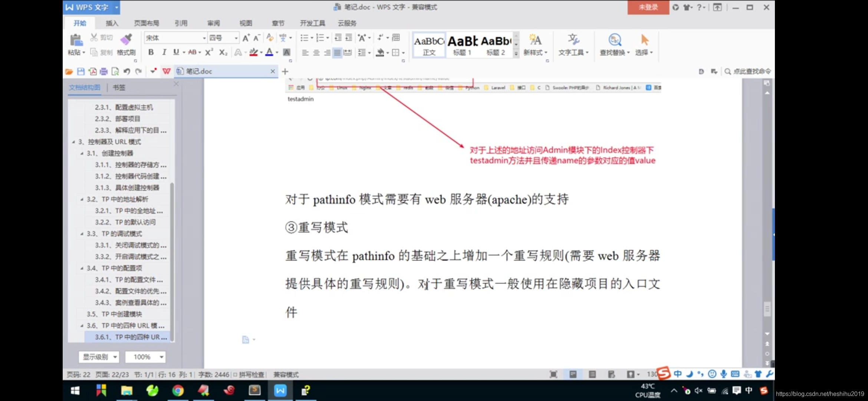Switch to full screen view in status bar
868x401 pixels.
tap(553, 375)
